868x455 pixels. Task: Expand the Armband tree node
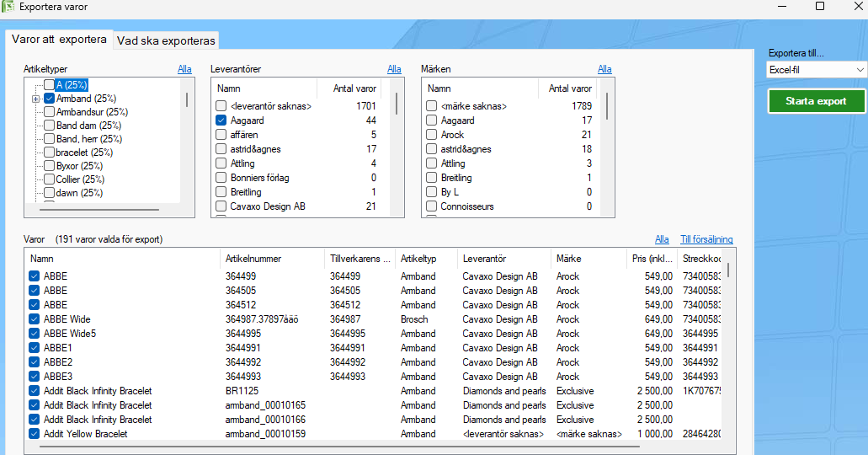tap(36, 99)
